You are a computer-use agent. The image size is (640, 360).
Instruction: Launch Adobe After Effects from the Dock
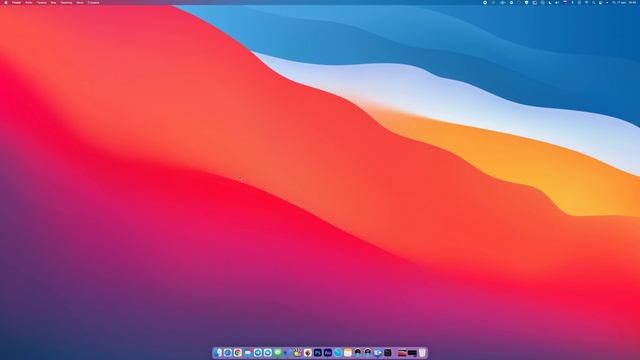pos(328,353)
